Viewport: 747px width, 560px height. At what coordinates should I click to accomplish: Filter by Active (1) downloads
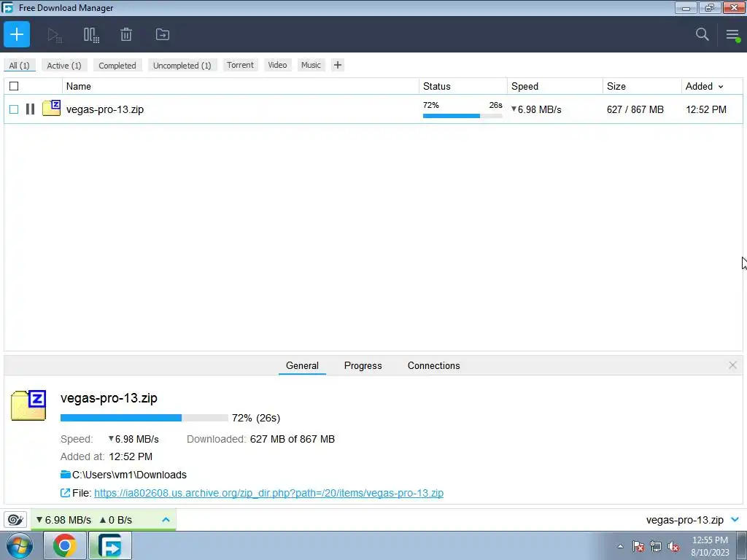64,65
